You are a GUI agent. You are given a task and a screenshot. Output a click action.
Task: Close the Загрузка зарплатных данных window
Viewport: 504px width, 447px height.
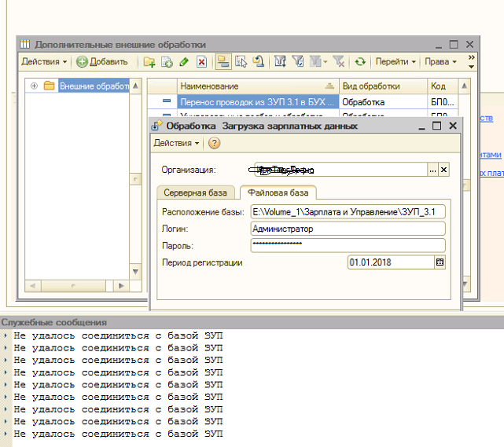tap(453, 126)
